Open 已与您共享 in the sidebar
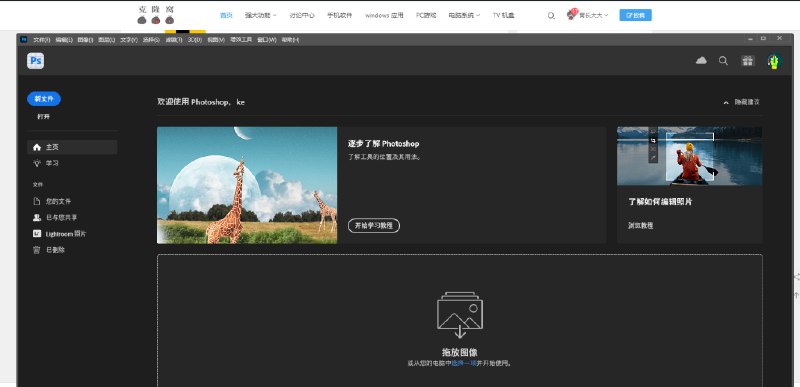 tap(72, 218)
